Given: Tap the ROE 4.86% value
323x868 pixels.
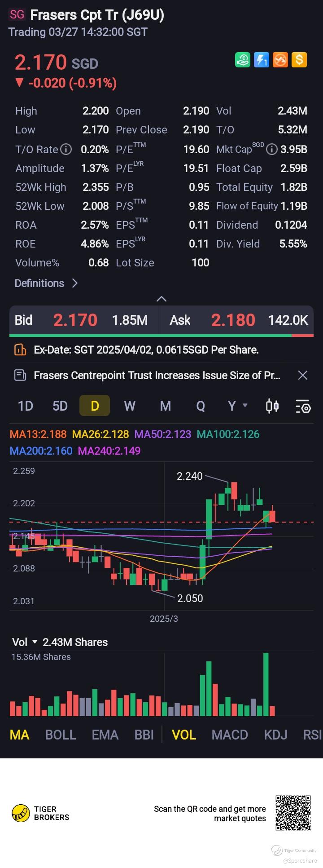Looking at the screenshot, I should pyautogui.click(x=95, y=244).
